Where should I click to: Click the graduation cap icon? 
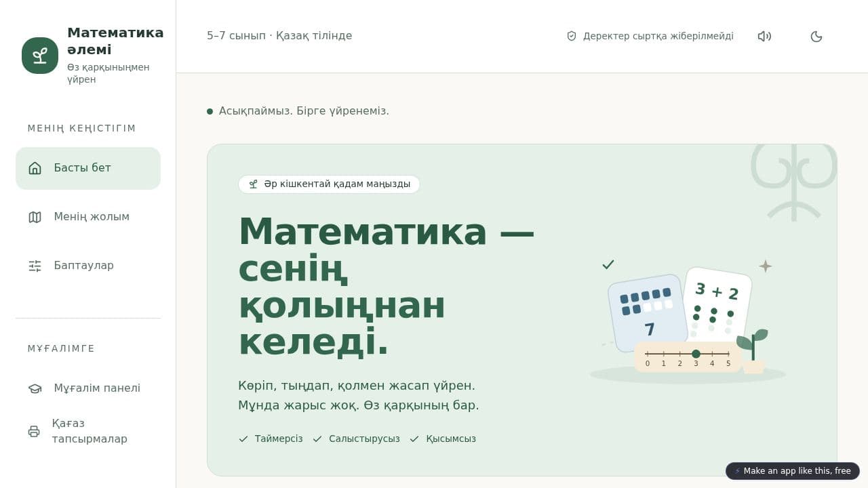point(35,388)
